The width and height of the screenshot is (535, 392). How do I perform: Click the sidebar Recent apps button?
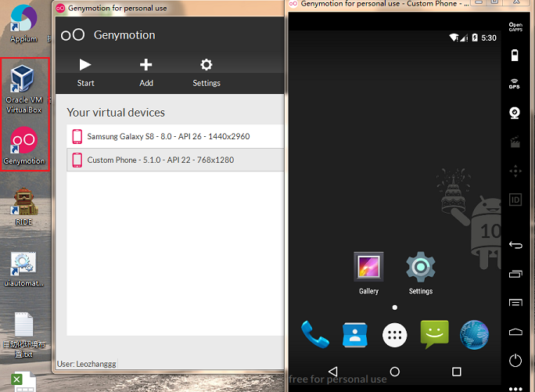point(515,274)
